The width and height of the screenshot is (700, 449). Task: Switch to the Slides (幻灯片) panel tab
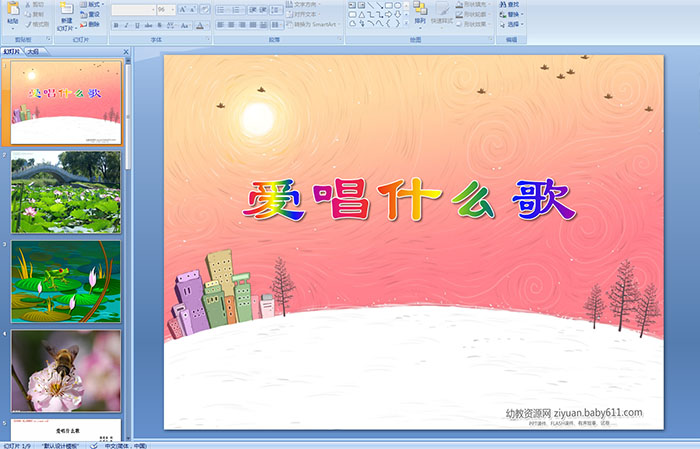[12, 50]
